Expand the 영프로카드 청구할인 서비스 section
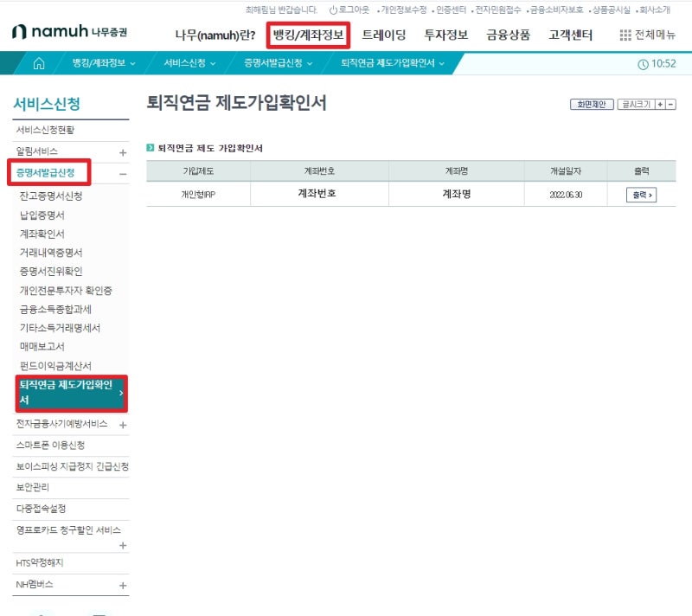The height and width of the screenshot is (616, 692). tap(122, 545)
